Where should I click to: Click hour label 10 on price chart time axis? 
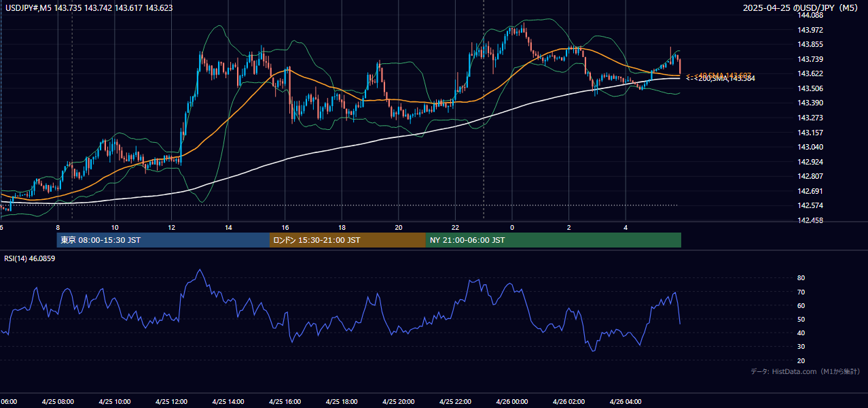(x=115, y=227)
